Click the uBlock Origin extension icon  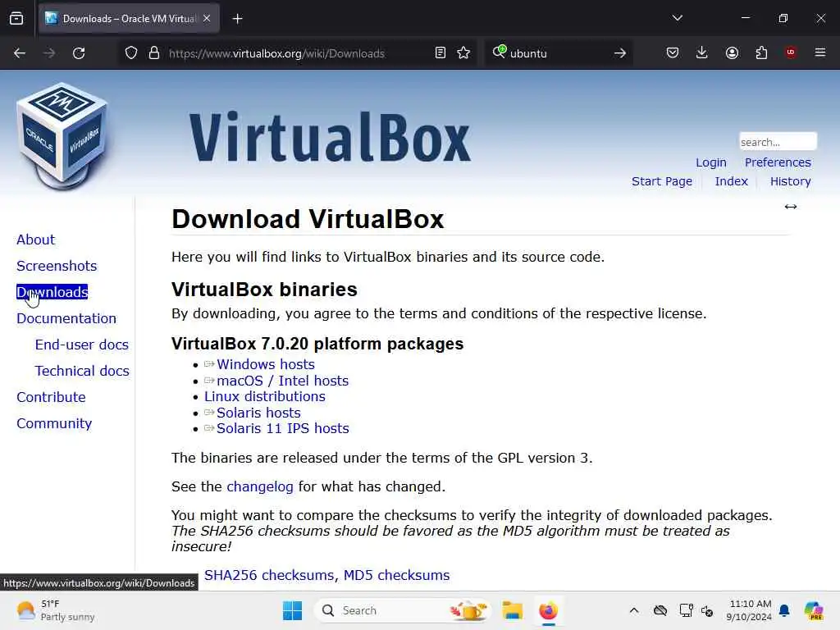click(791, 52)
